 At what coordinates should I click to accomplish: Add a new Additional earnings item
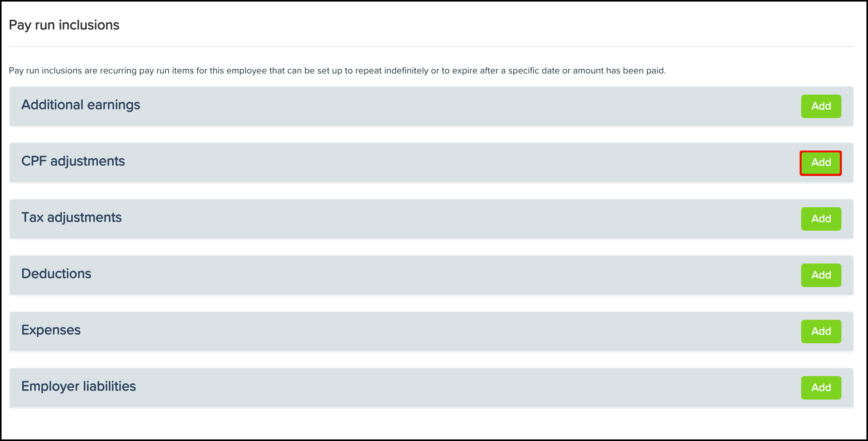821,106
